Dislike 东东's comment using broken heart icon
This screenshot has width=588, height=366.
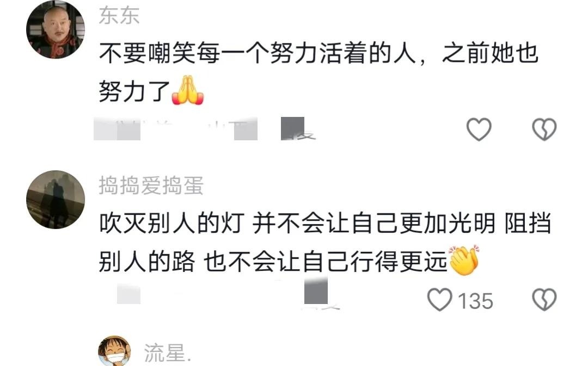544,129
